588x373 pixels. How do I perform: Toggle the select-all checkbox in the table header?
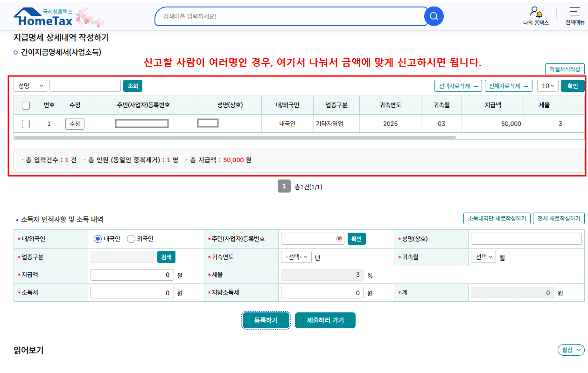pos(26,104)
